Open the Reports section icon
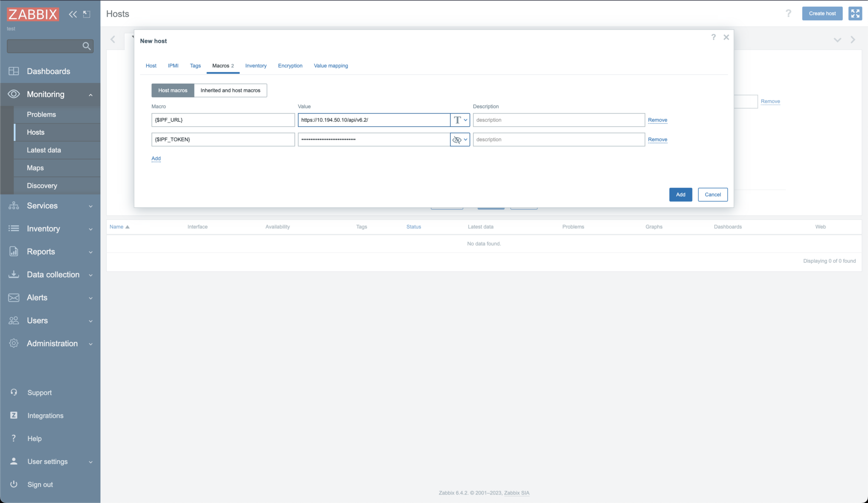Image resolution: width=868 pixels, height=503 pixels. click(14, 251)
